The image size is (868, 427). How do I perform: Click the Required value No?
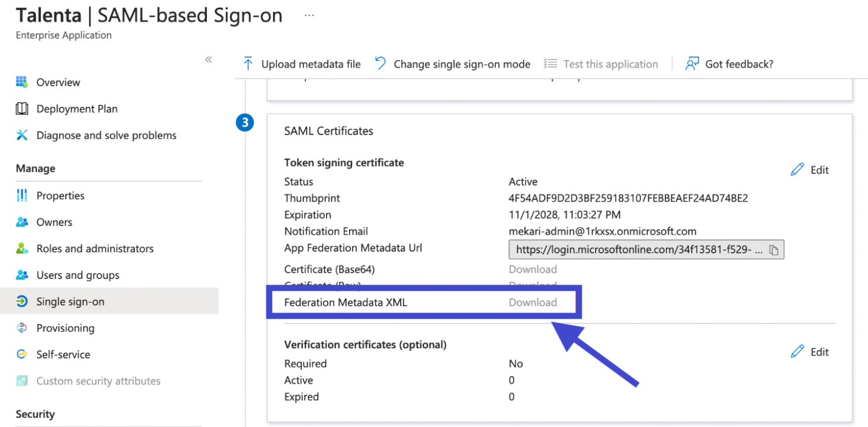tap(515, 363)
